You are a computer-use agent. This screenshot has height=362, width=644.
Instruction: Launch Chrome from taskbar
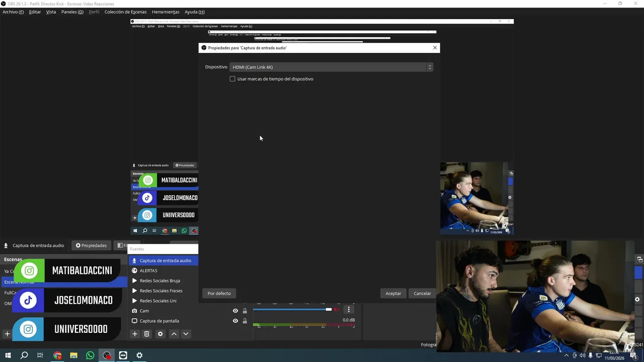(x=57, y=355)
